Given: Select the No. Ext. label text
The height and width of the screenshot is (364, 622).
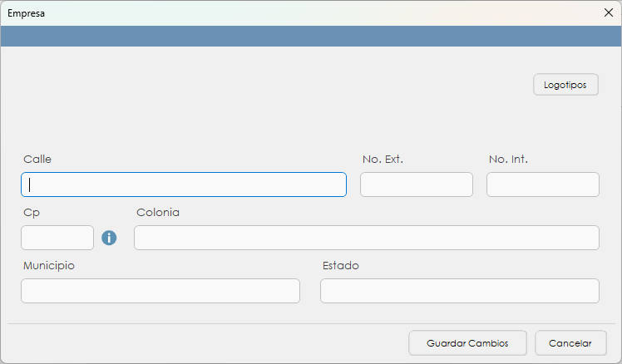Looking at the screenshot, I should [x=383, y=159].
